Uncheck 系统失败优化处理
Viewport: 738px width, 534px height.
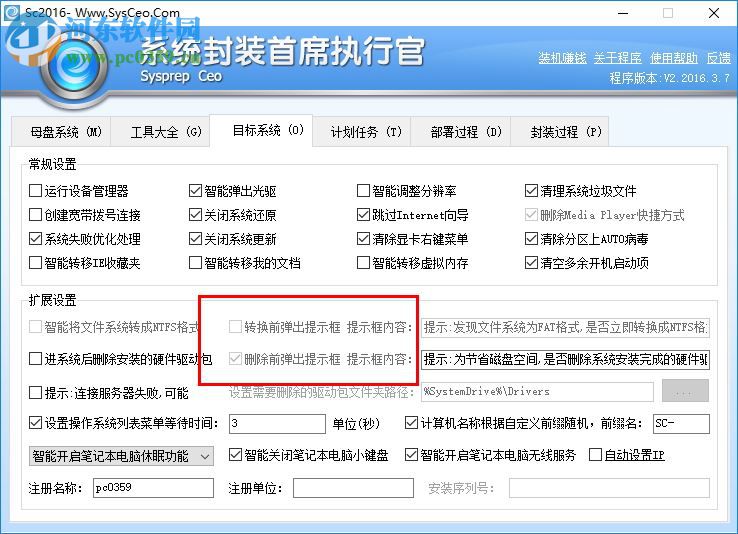[x=35, y=239]
